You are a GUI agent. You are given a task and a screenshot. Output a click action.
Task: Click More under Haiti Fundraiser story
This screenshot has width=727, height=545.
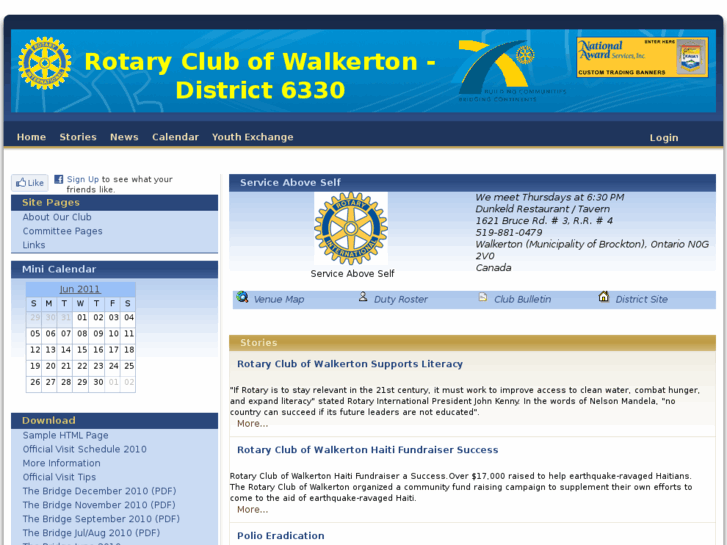[252, 509]
